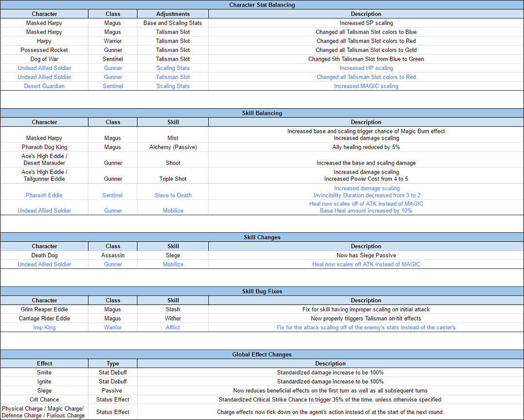Select the Smite effect cell
The height and width of the screenshot is (420, 524).
point(44,372)
